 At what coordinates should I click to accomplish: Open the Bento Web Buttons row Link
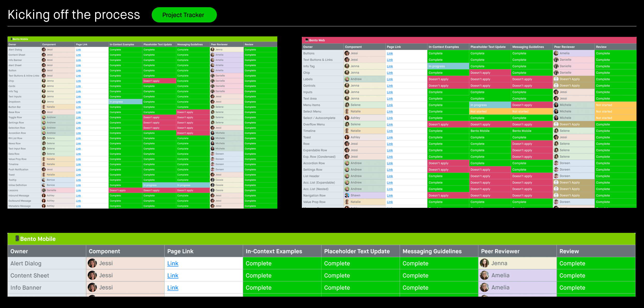pos(390,53)
